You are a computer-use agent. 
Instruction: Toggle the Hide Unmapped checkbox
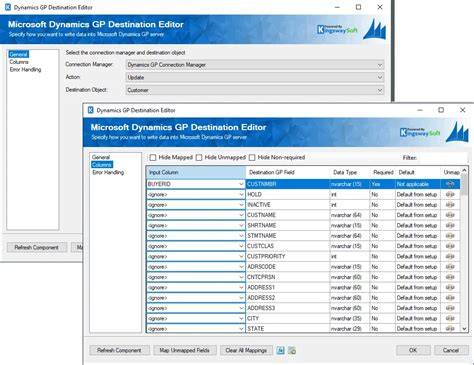click(199, 157)
